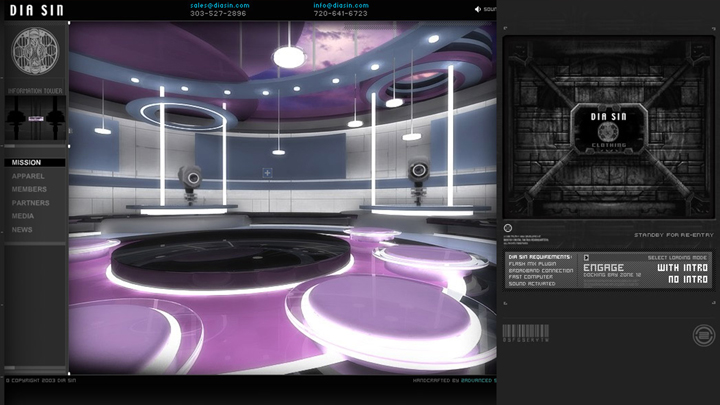This screenshot has width=720, height=405.
Task: Open the info@diasin.com email link
Action: (x=341, y=6)
